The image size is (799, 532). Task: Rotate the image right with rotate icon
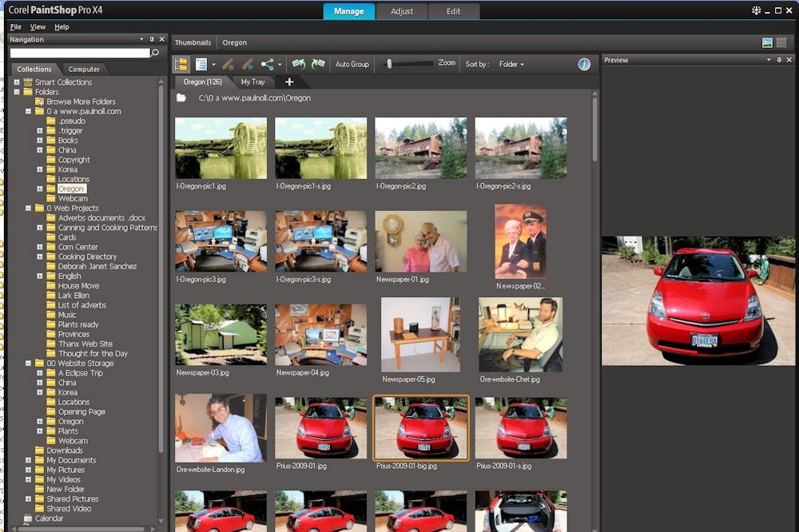tap(318, 64)
